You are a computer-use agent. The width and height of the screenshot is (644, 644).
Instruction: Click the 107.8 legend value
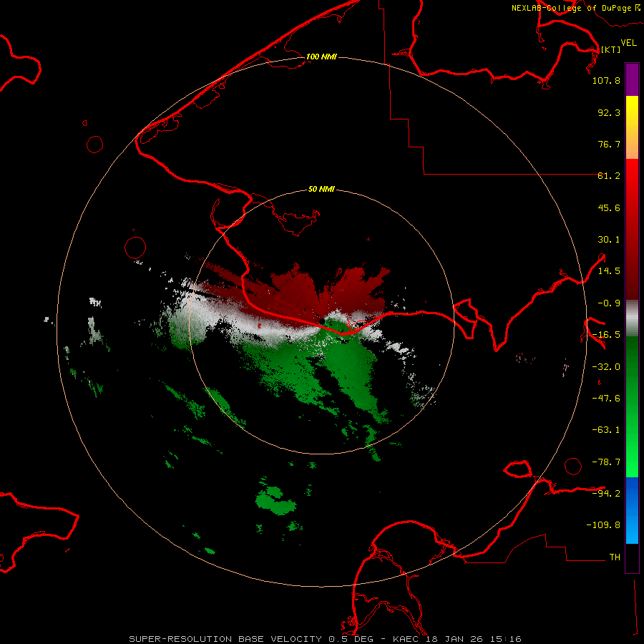coord(606,80)
